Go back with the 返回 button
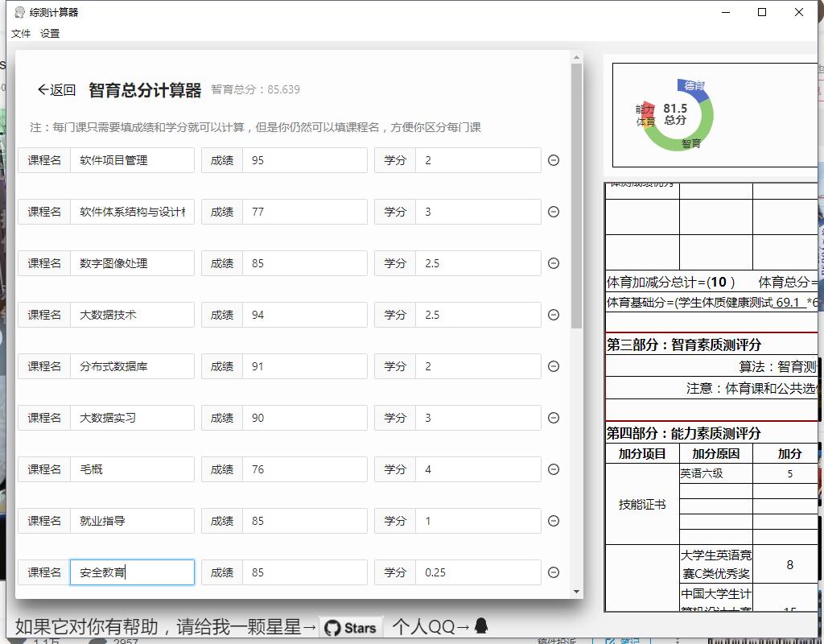This screenshot has height=644, width=824. tap(57, 90)
